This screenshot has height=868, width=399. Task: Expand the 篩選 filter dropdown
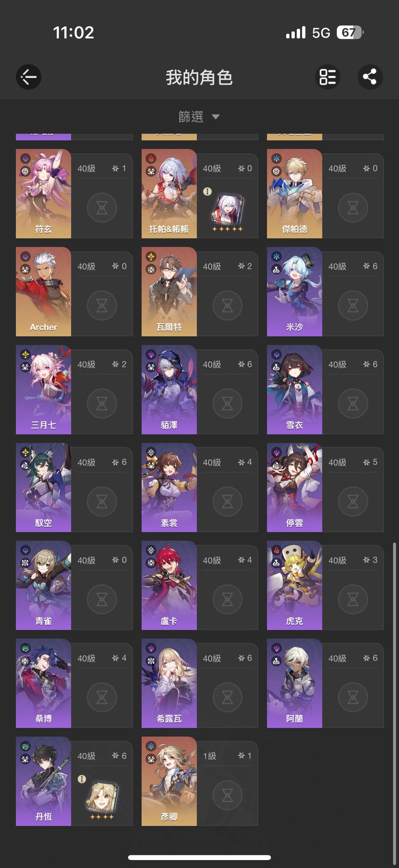pyautogui.click(x=199, y=117)
